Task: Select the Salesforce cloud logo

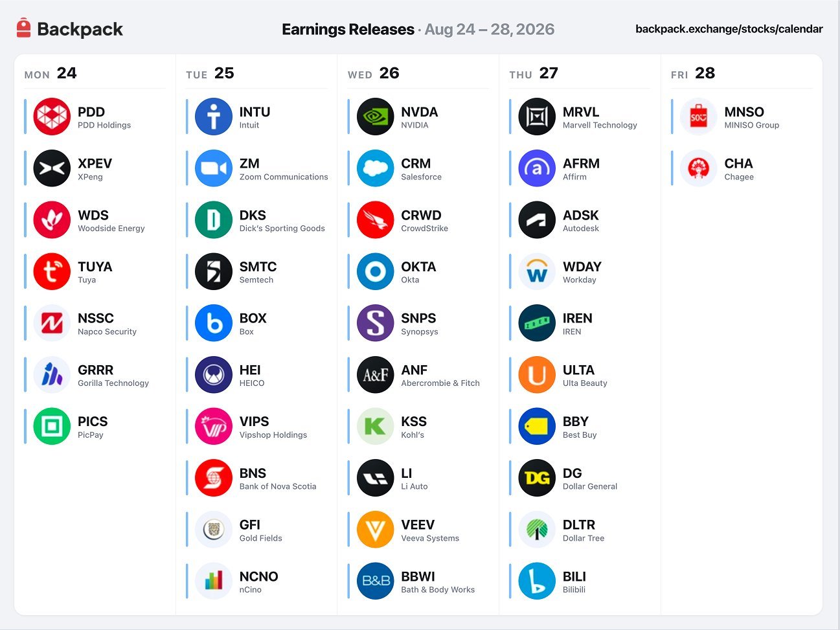Action: [376, 168]
